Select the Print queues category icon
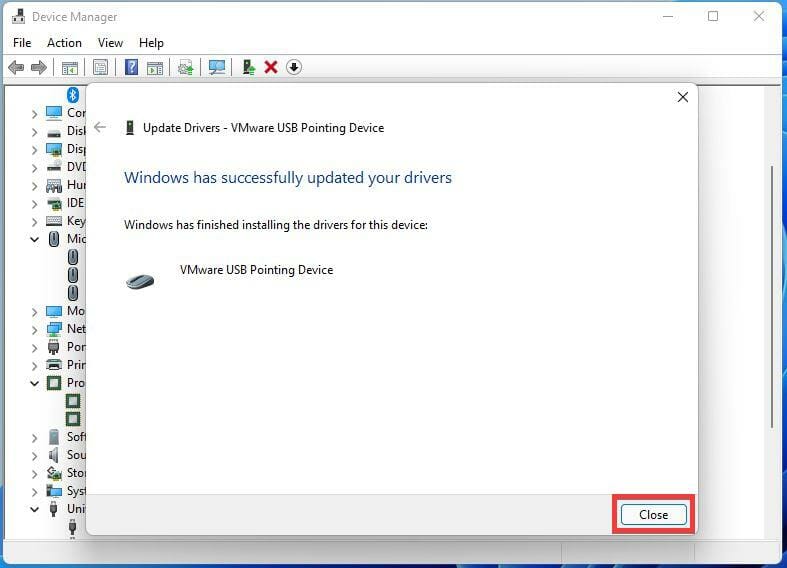787x568 pixels. pyautogui.click(x=54, y=365)
